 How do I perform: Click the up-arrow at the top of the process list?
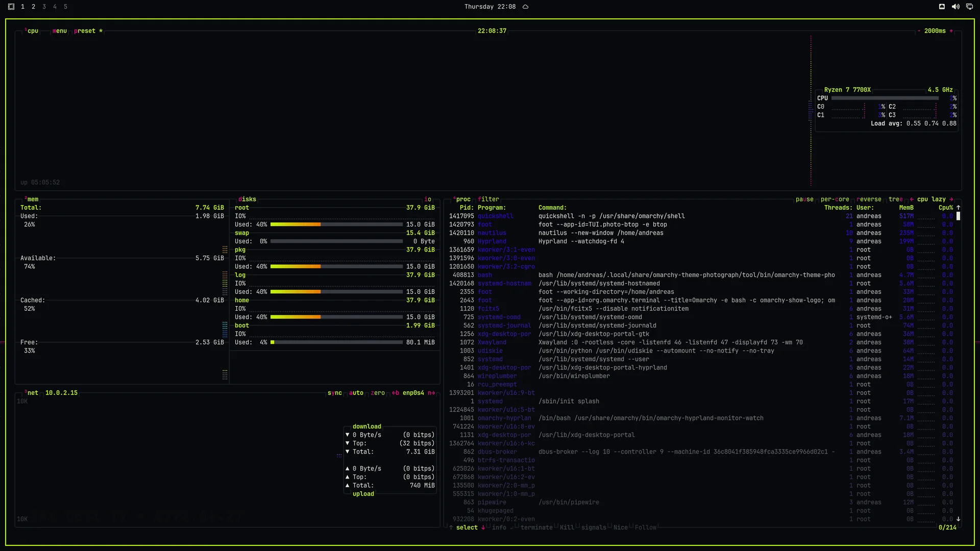point(959,208)
